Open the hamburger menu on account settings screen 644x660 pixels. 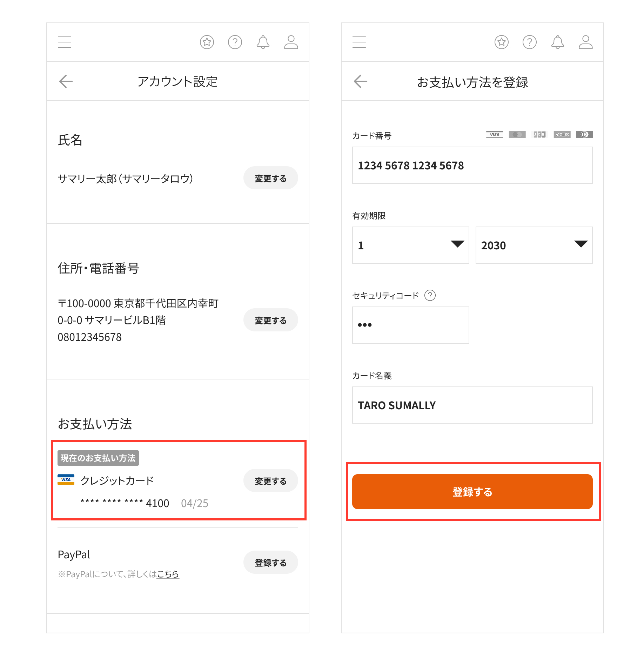coord(65,42)
